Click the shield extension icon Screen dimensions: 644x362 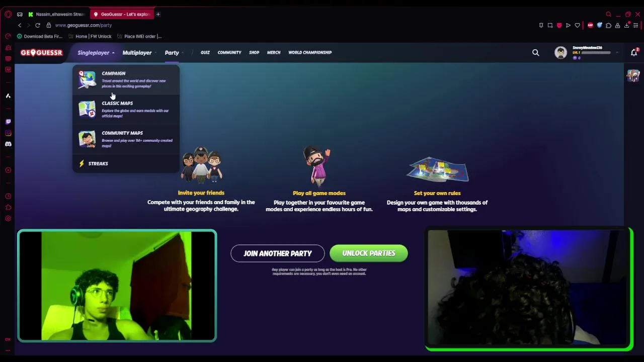coord(559,25)
